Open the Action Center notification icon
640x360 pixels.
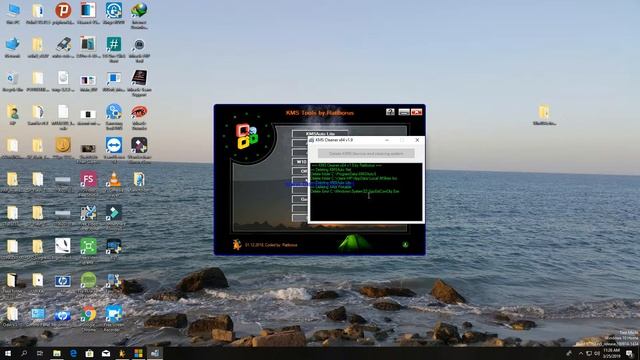tap(629, 353)
